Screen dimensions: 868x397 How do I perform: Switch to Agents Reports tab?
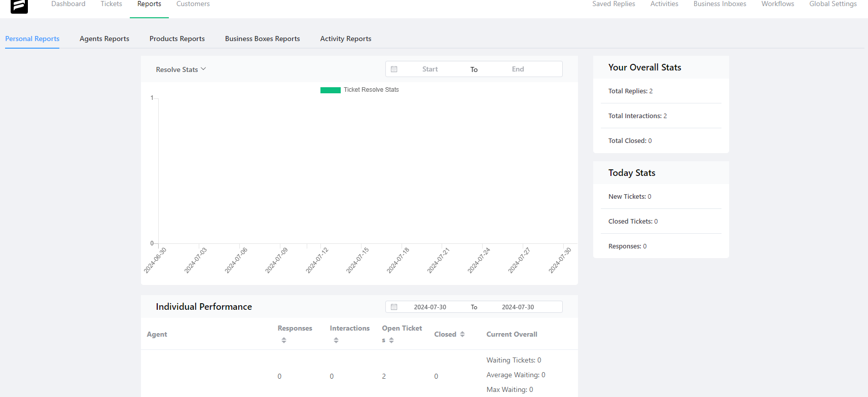(x=104, y=39)
